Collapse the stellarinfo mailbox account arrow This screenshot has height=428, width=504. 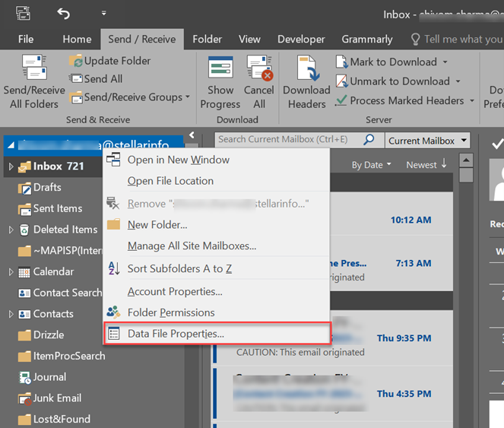pos(11,145)
